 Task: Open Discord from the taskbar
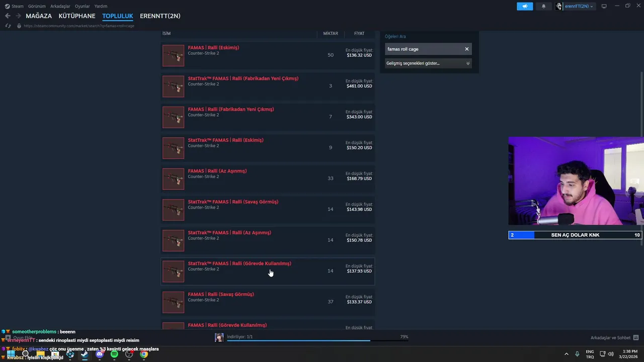click(x=100, y=354)
